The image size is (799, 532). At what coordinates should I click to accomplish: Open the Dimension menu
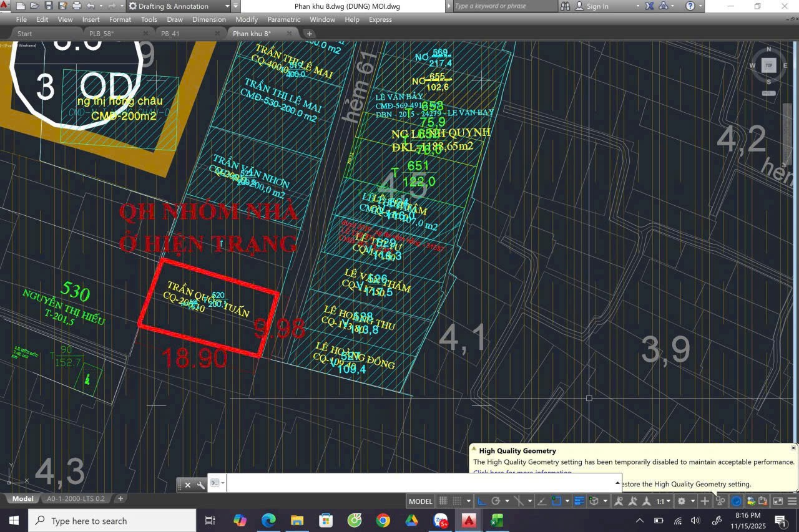208,19
